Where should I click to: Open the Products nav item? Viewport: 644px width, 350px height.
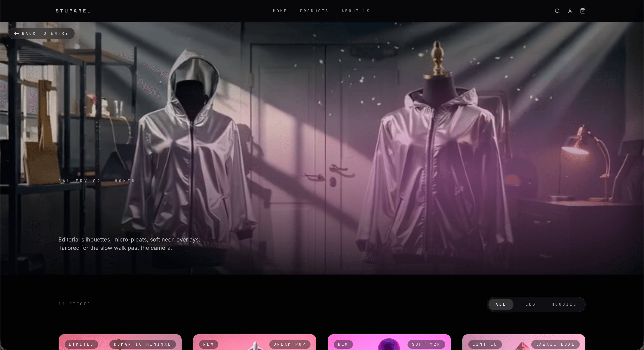point(314,11)
